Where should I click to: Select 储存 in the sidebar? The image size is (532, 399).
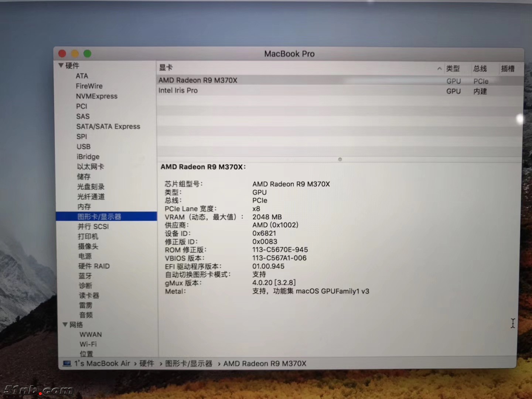click(x=83, y=177)
